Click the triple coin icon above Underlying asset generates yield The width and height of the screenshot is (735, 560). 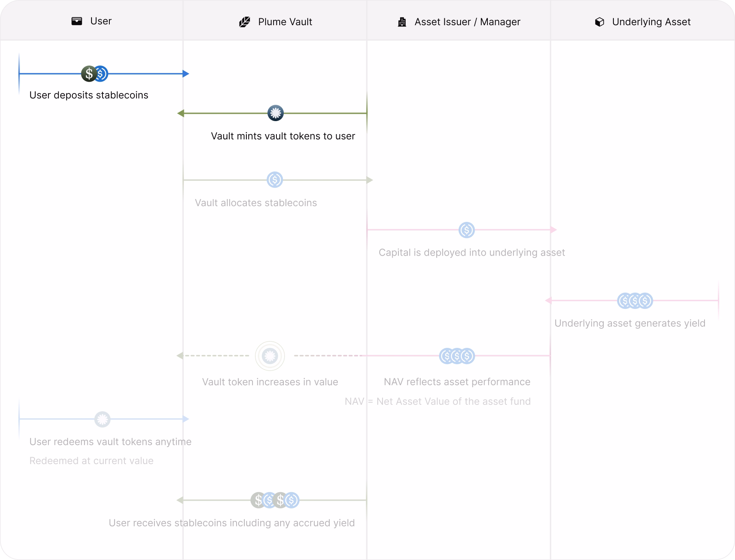(x=635, y=301)
